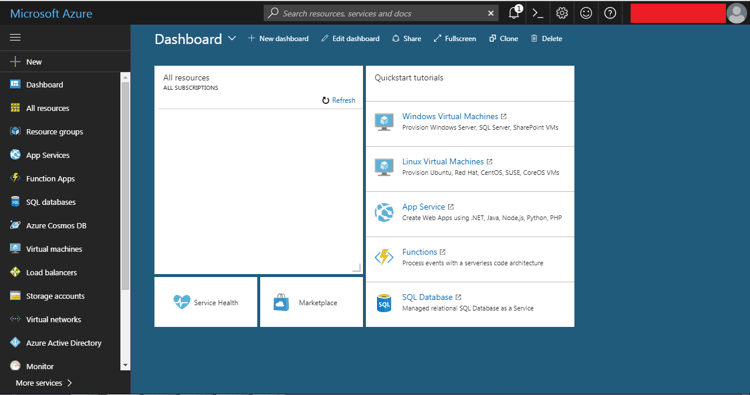Screen dimensions: 750x395
Task: Click the Azure Active Directory icon
Action: tap(15, 342)
